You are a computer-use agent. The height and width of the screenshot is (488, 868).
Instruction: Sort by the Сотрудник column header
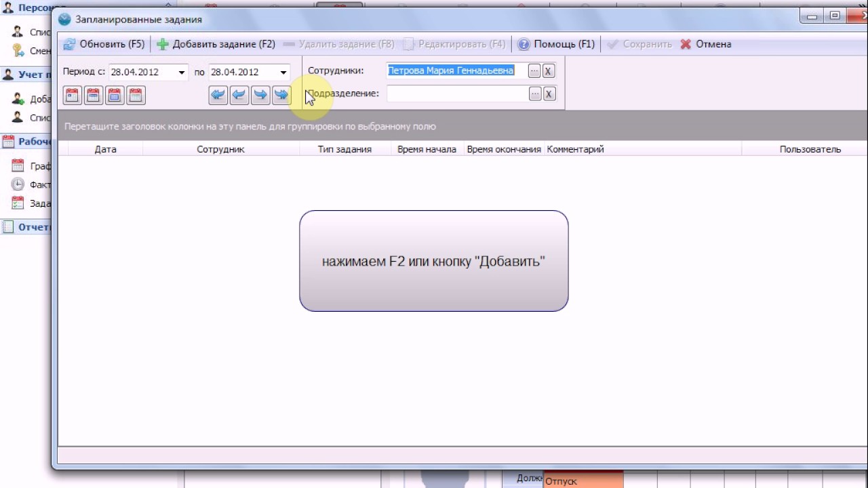(221, 149)
